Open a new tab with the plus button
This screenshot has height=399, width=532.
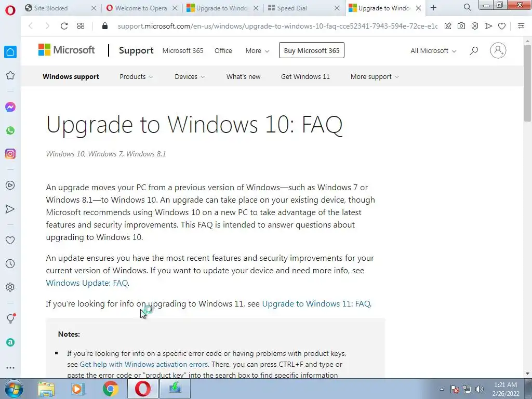(433, 7)
